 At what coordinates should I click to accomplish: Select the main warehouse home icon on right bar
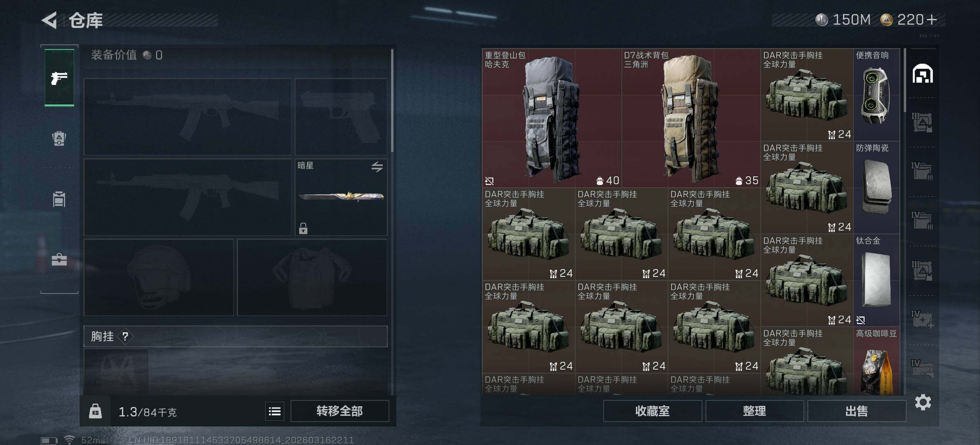(x=923, y=74)
